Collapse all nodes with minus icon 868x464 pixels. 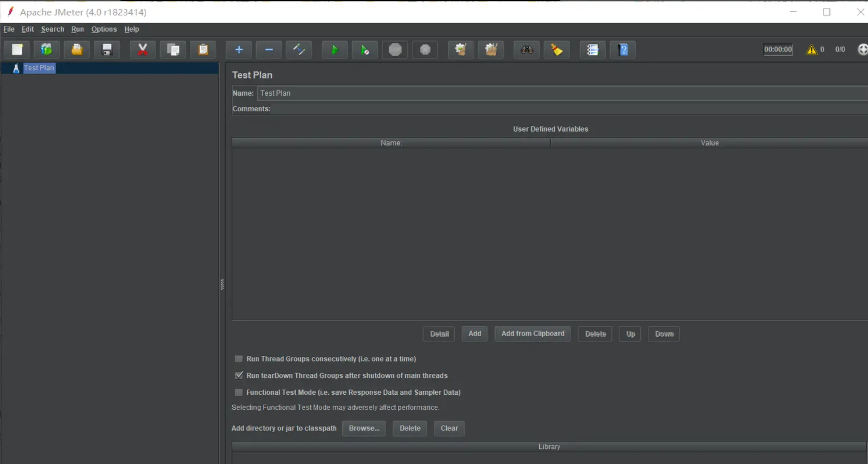[268, 50]
